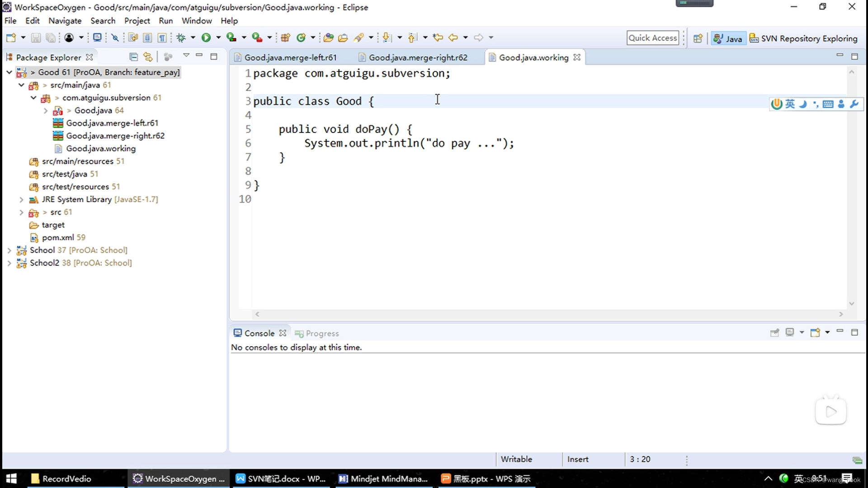The height and width of the screenshot is (488, 868).
Task: Click the Console panel icon
Action: pos(237,333)
